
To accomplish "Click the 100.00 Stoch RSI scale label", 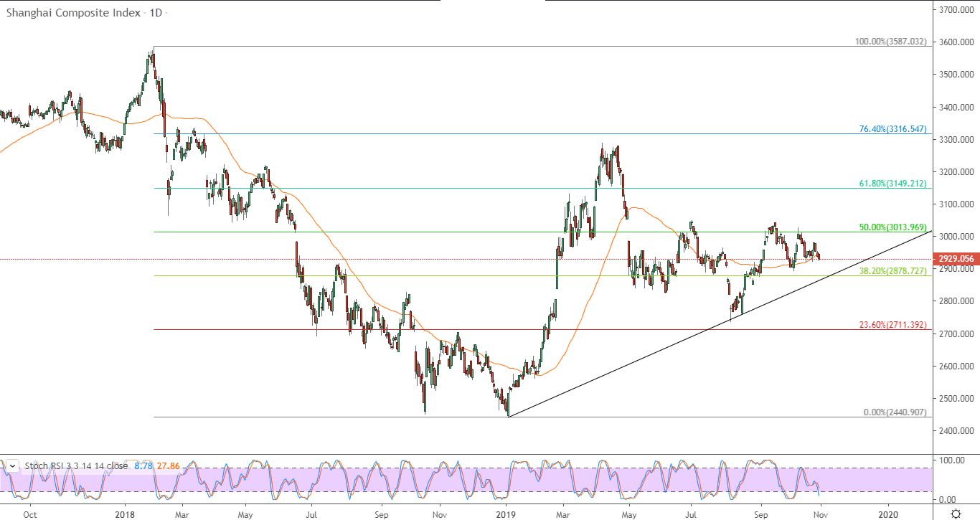I will [951, 460].
